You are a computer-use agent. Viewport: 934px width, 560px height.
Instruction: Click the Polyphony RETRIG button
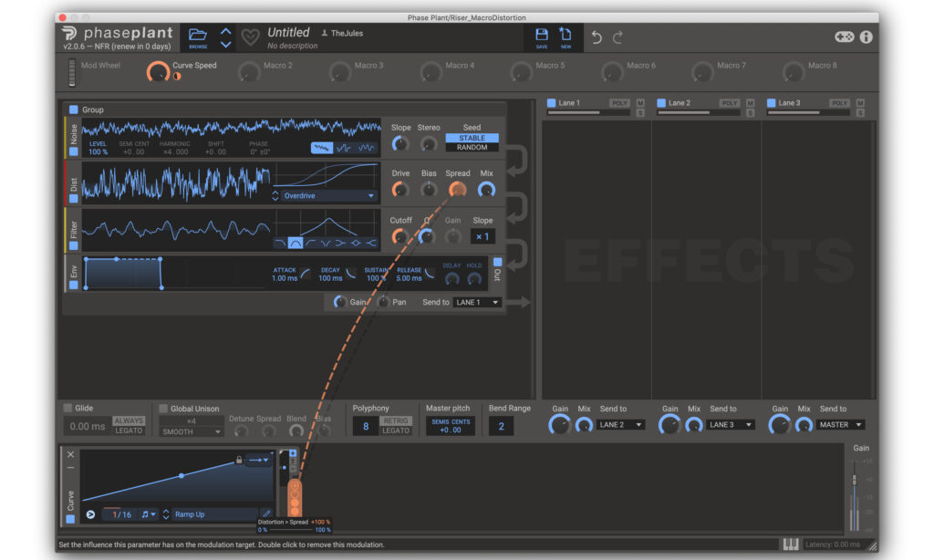396,420
